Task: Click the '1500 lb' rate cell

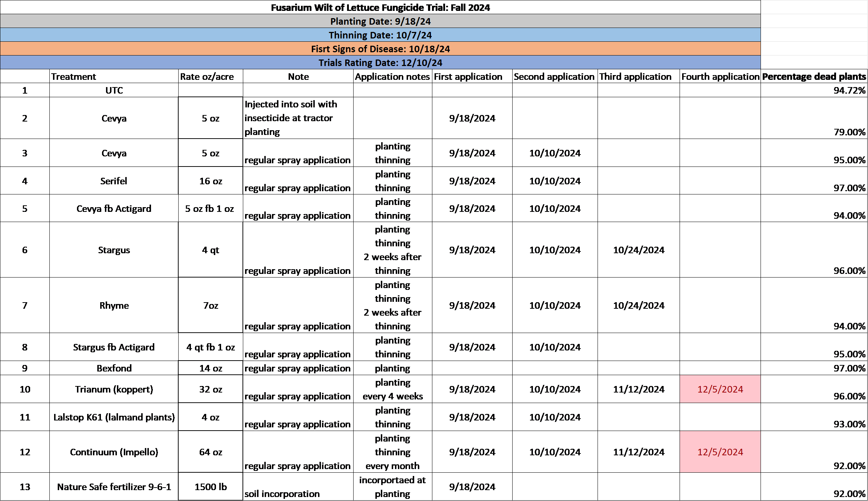Action: pos(211,486)
